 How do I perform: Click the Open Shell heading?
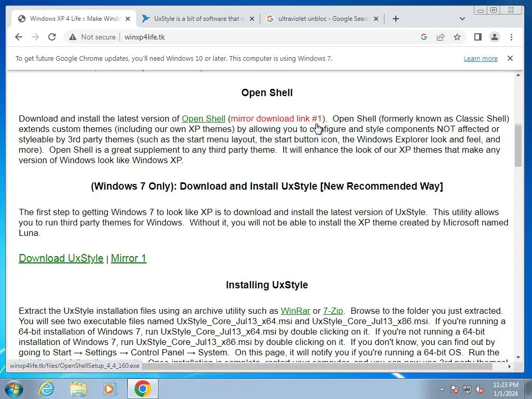267,92
